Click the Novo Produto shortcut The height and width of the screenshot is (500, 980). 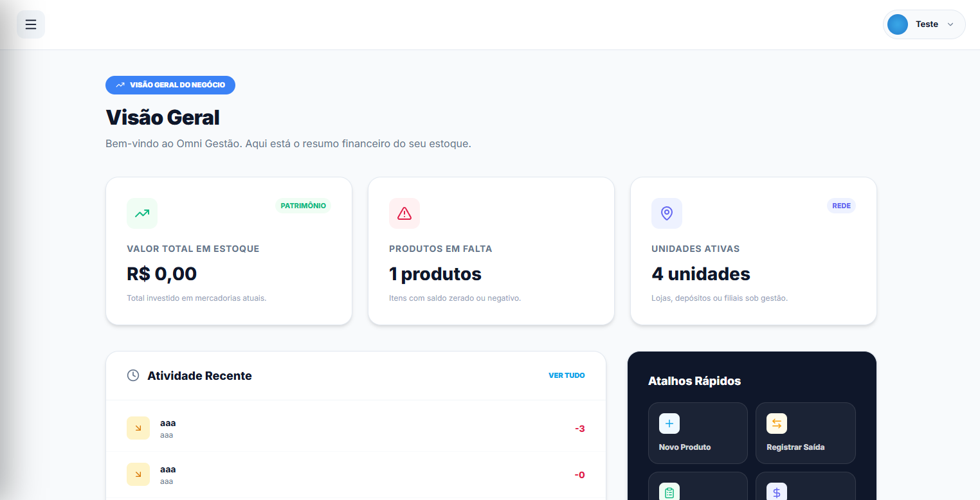(698, 433)
